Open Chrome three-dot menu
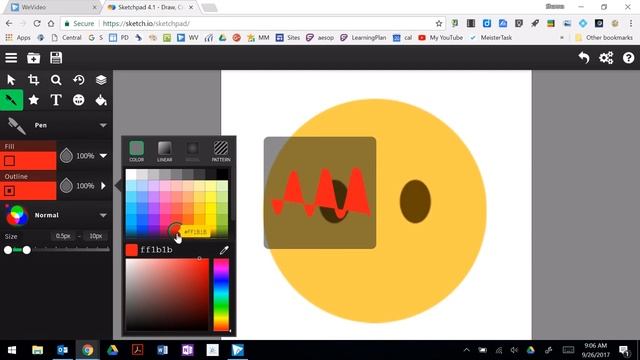The image size is (640, 360). [631, 23]
